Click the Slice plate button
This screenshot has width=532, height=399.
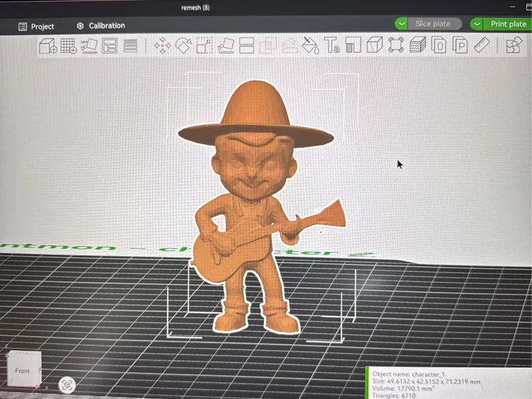(x=435, y=24)
